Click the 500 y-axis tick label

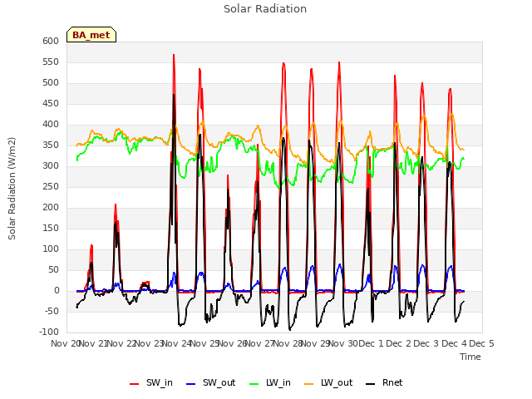tap(51, 82)
